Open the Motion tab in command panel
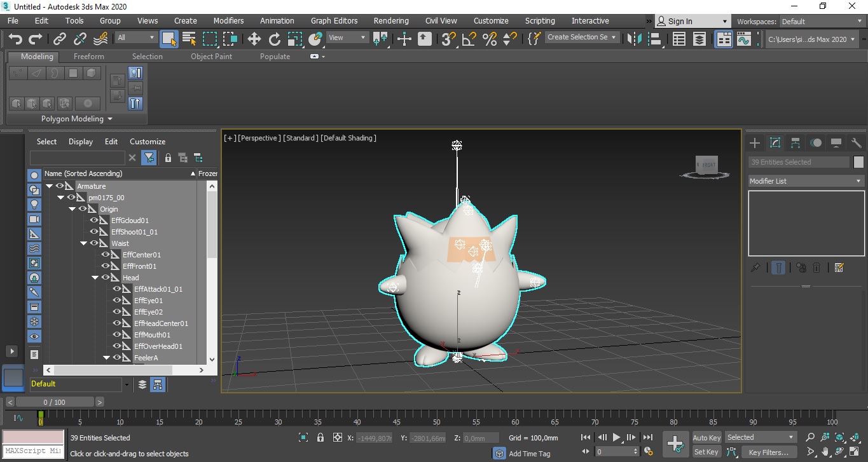Viewport: 868px width, 462px height. 816,143
